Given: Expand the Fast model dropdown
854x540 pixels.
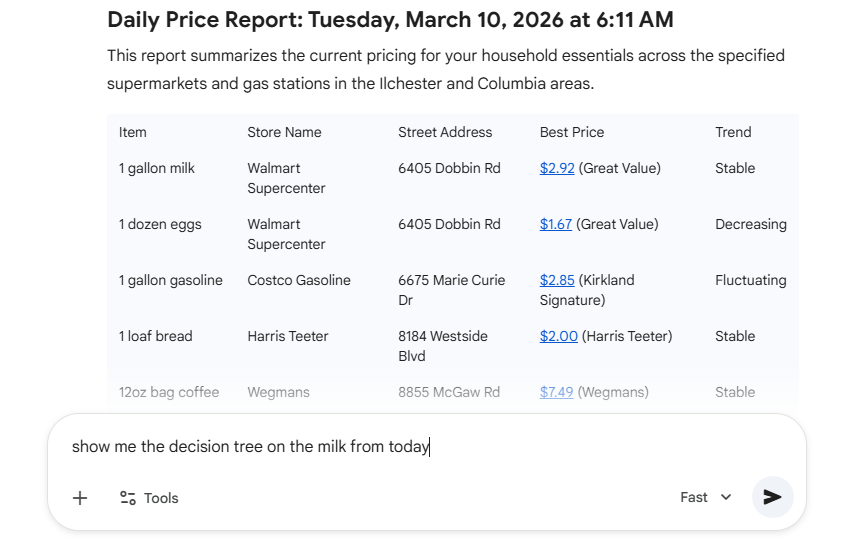Looking at the screenshot, I should (x=705, y=497).
